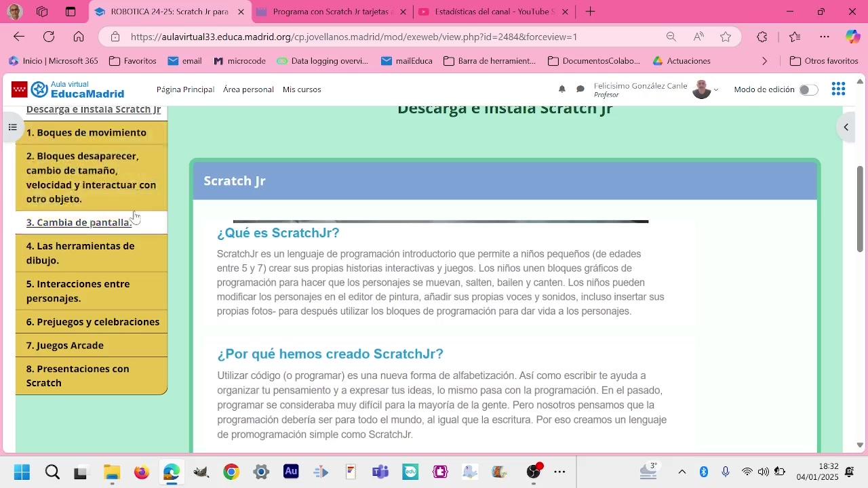The width and height of the screenshot is (868, 488).
Task: Open the Favoritos bookmark folder
Action: coord(133,61)
